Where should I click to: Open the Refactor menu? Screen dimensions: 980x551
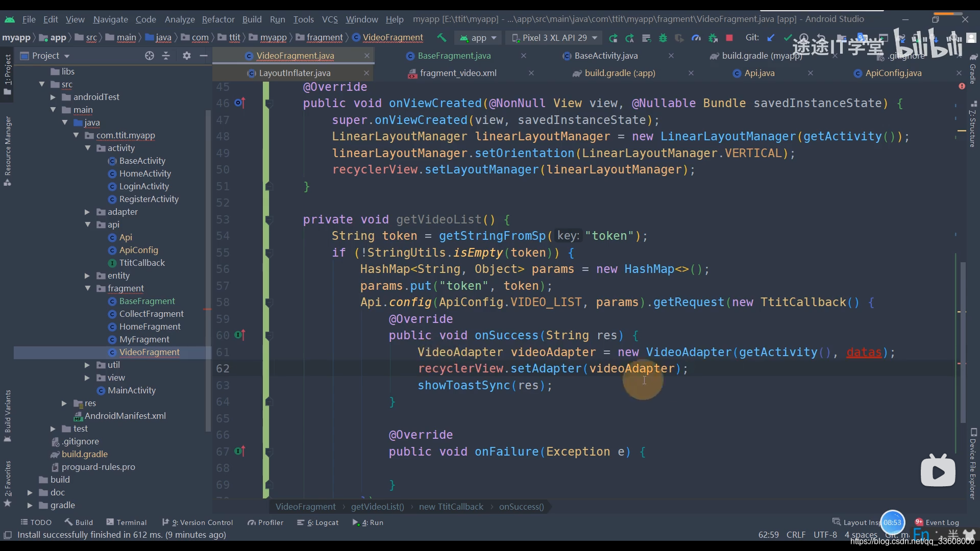click(218, 19)
